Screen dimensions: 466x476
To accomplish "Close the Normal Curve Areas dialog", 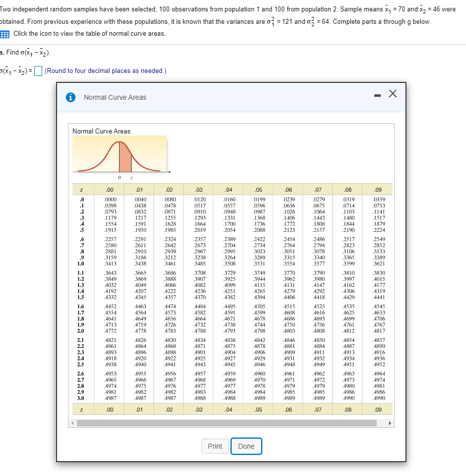I will click(393, 93).
